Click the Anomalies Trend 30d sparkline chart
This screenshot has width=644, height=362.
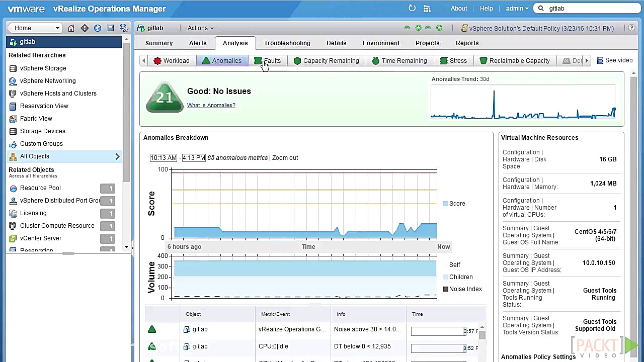(x=523, y=103)
